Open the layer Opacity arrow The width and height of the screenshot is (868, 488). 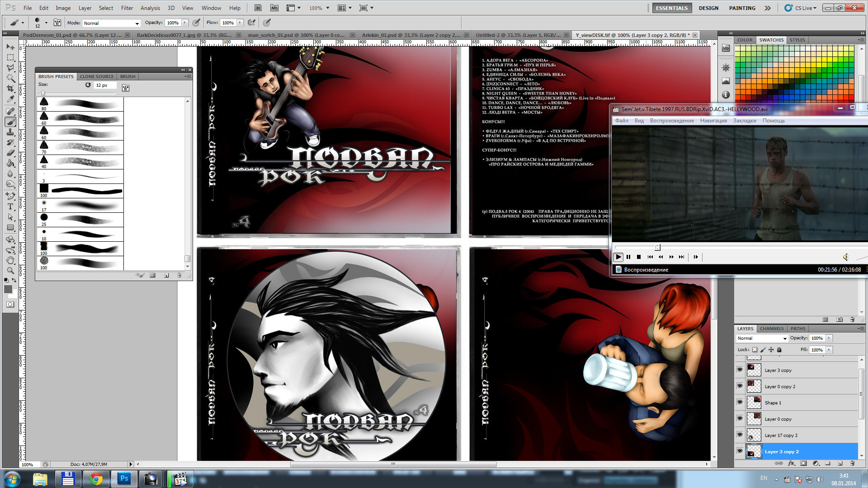(829, 338)
